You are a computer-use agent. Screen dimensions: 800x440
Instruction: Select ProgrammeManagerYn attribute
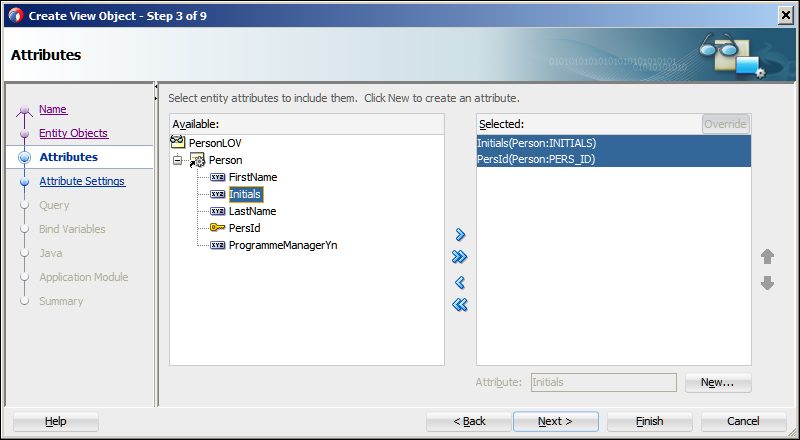[283, 245]
